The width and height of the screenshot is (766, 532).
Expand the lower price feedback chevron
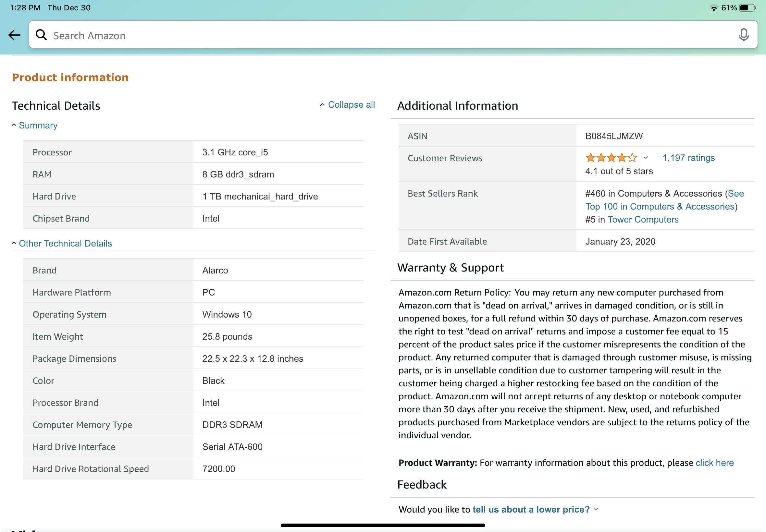pyautogui.click(x=596, y=509)
